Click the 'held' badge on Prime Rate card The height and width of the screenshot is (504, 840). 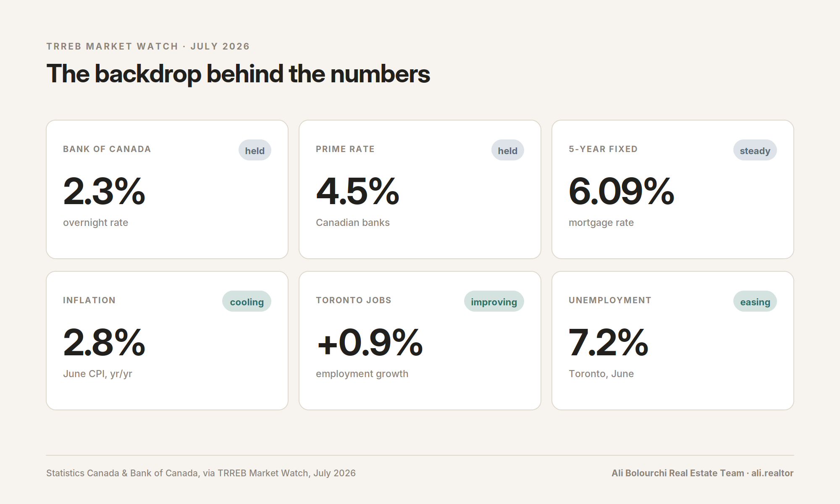508,150
